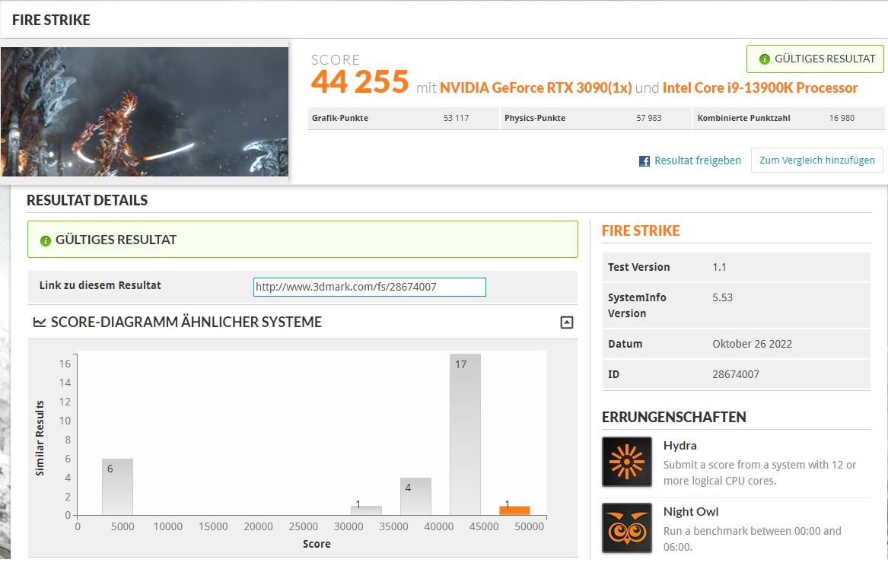Click the ID value 28674007
The width and height of the screenshot is (888, 588).
click(x=736, y=375)
